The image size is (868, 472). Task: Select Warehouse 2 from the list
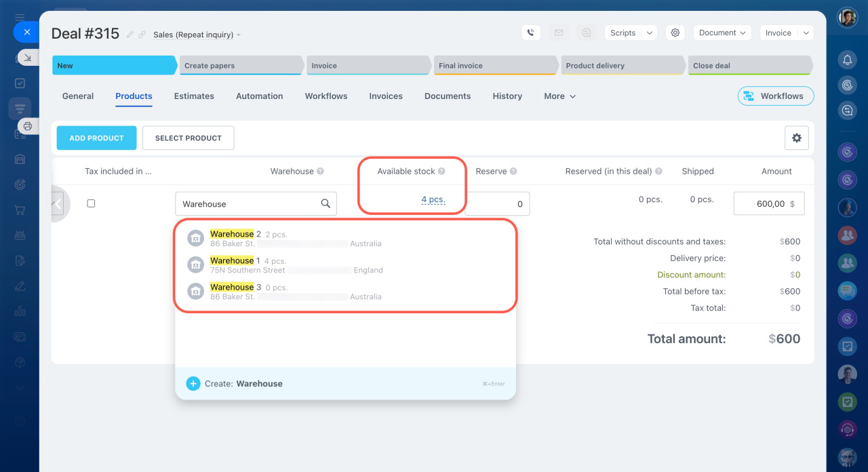pos(344,238)
